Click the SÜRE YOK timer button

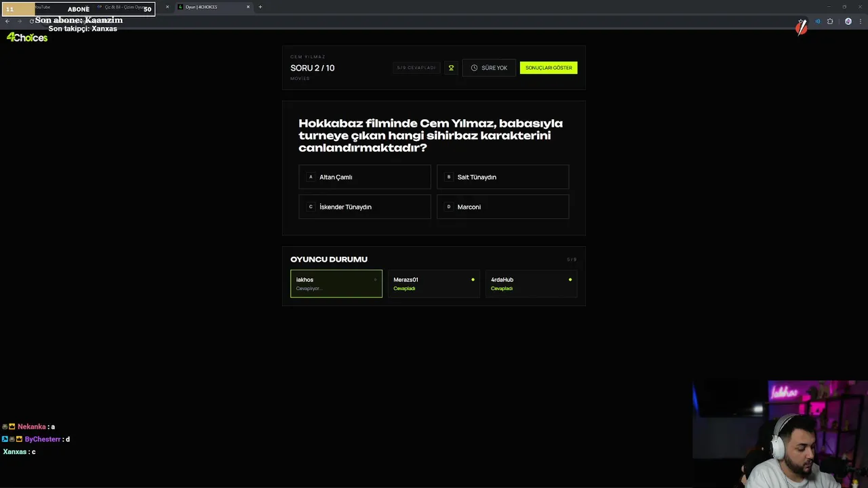[x=489, y=68]
